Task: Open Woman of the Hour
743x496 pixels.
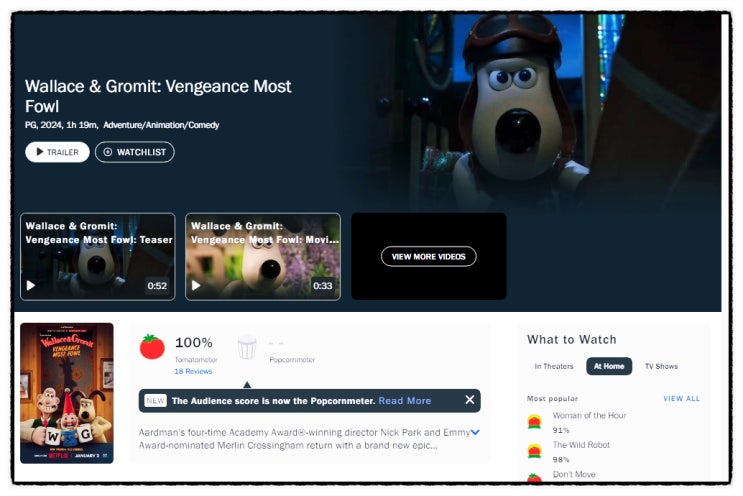Action: pyautogui.click(x=589, y=415)
